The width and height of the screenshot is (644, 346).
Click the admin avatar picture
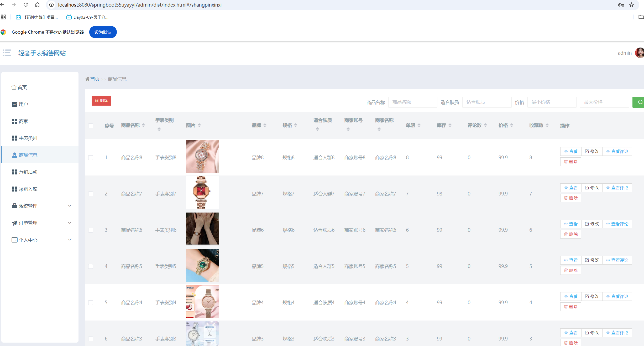[x=640, y=53]
